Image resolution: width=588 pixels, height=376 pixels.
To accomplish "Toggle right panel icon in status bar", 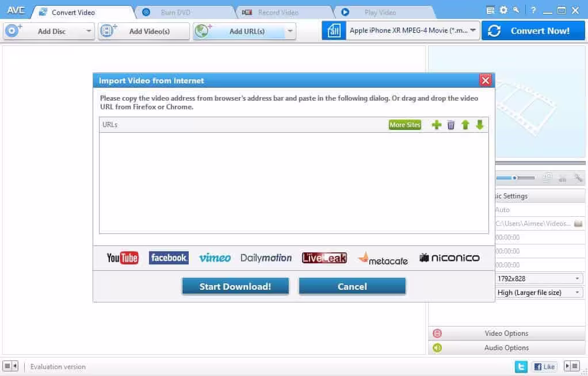I will click(571, 366).
